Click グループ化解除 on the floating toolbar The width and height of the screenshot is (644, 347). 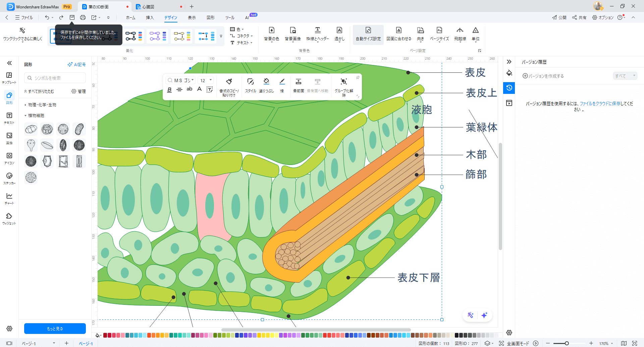coord(344,85)
